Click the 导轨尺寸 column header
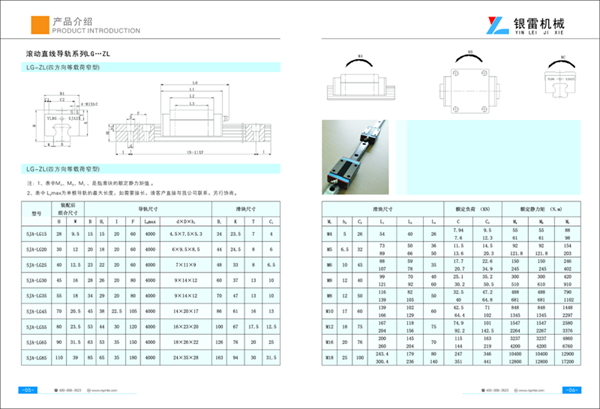 (x=146, y=208)
